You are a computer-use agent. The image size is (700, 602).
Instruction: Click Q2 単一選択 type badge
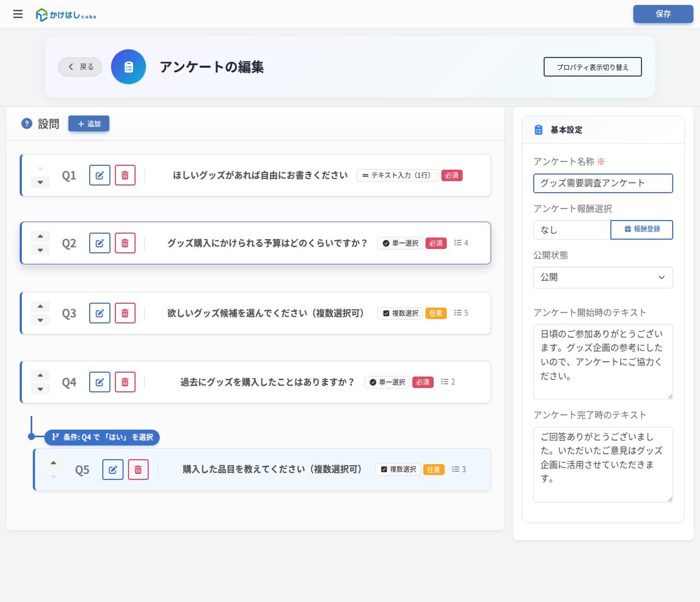point(400,243)
